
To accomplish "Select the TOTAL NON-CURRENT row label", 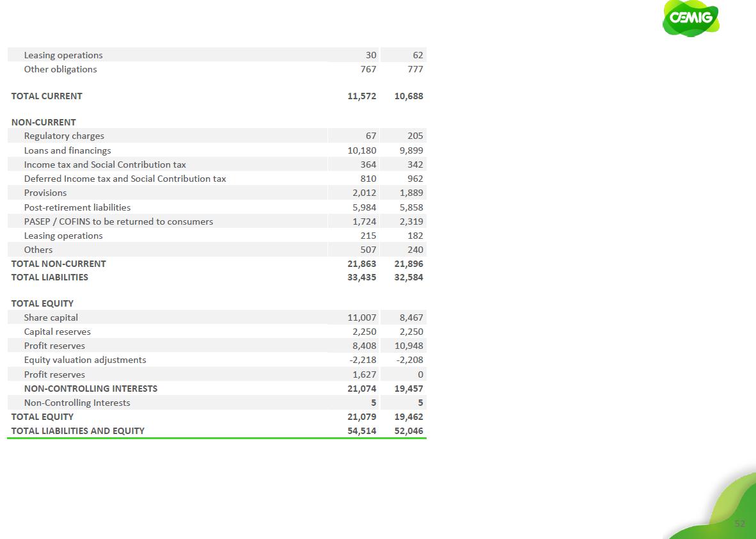I will [x=59, y=264].
